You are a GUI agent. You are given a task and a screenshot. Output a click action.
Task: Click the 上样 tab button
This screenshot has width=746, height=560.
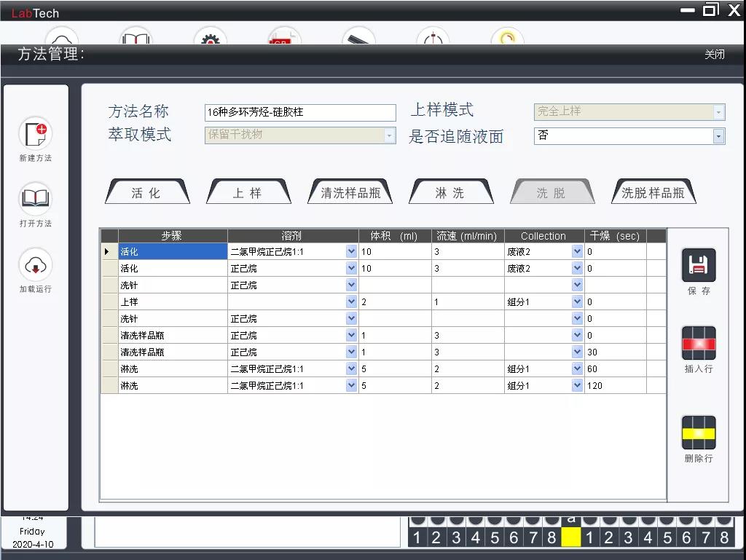[x=248, y=193]
